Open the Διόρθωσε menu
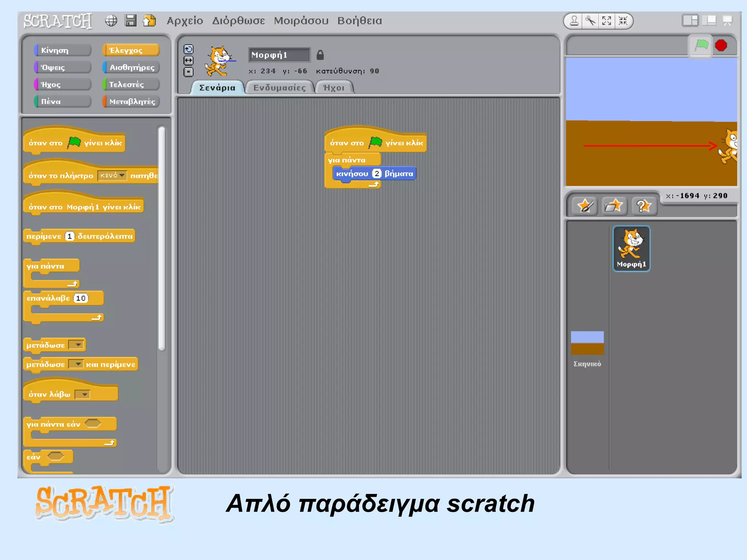This screenshot has height=560, width=747. point(239,21)
